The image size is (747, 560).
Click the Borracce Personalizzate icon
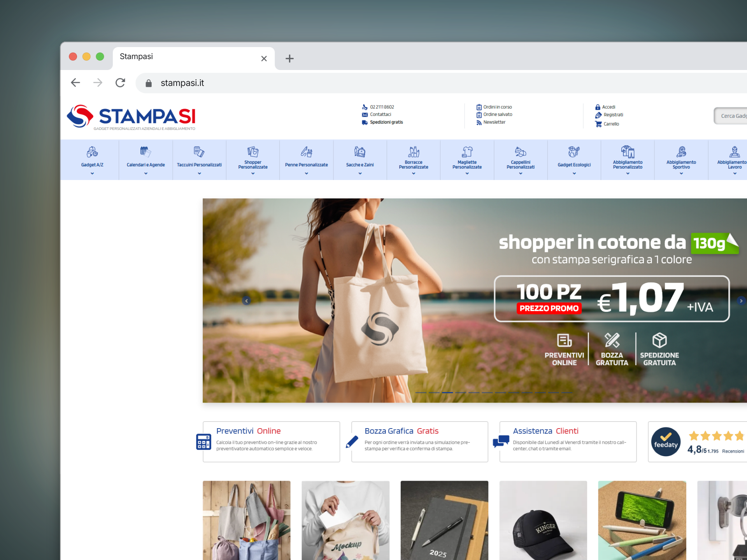[x=414, y=152]
